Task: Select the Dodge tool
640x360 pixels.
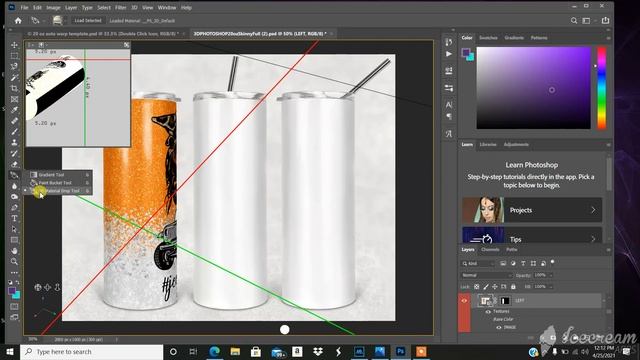Action: (x=14, y=197)
